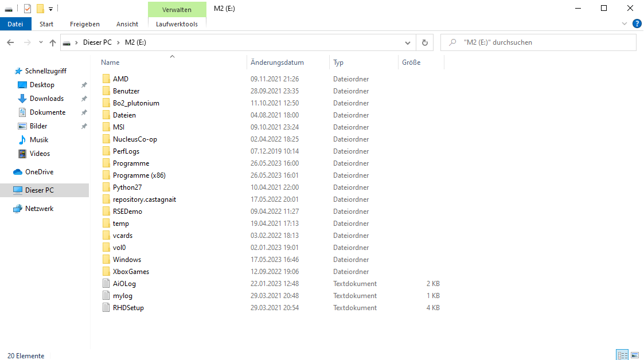The height and width of the screenshot is (360, 644).
Task: Select the NucleusCo-op folder
Action: (135, 139)
